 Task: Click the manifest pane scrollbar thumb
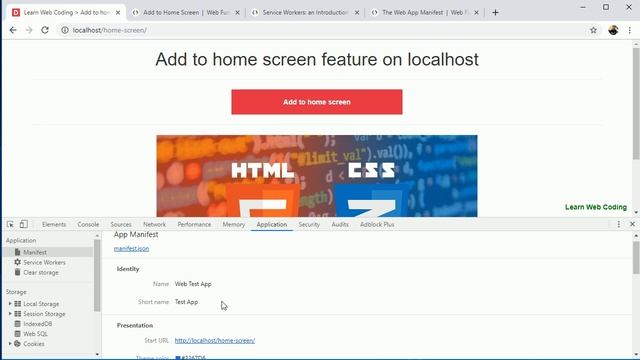click(636, 257)
